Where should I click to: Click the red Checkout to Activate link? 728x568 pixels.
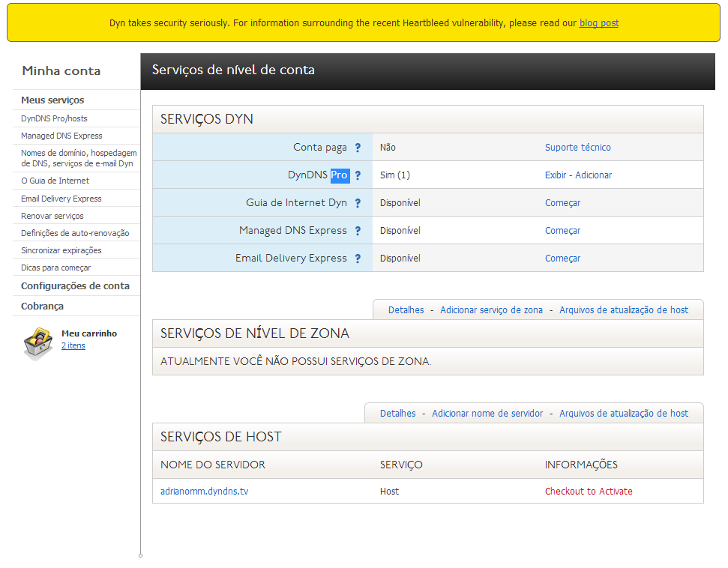(x=589, y=492)
